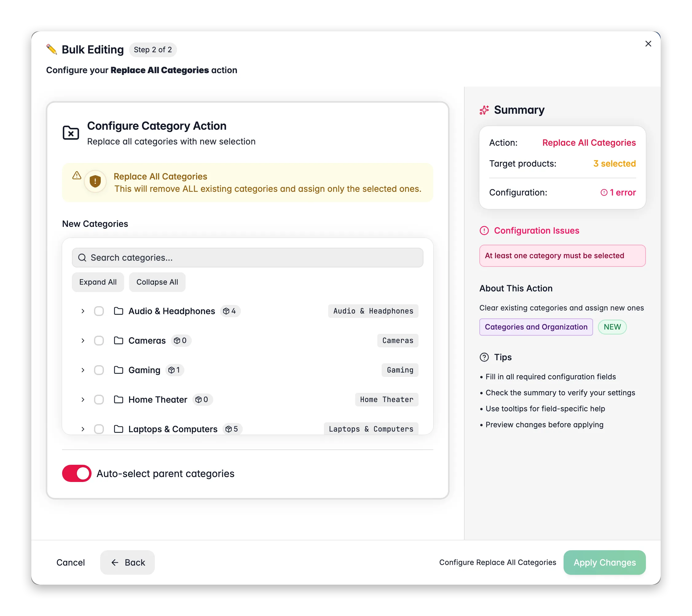The height and width of the screenshot is (616, 692).
Task: Expand the Gaming category tree
Action: click(83, 370)
